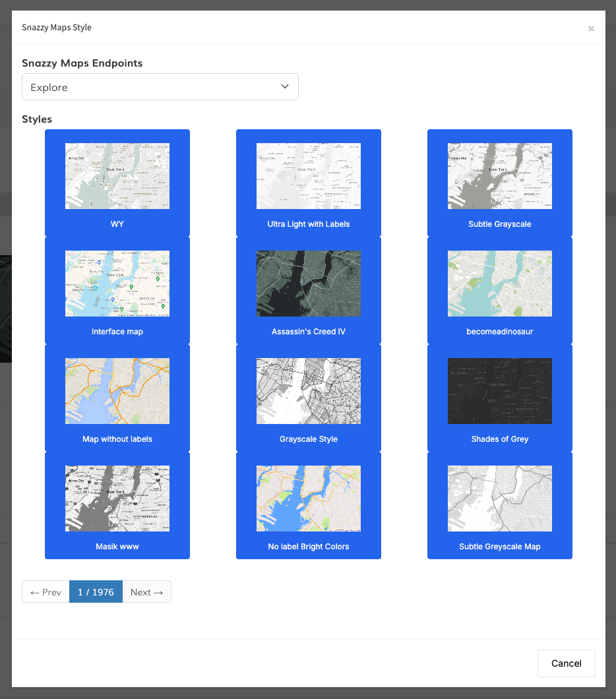Close the Snazzy Maps Style dialog
This screenshot has width=616, height=699.
tap(591, 28)
